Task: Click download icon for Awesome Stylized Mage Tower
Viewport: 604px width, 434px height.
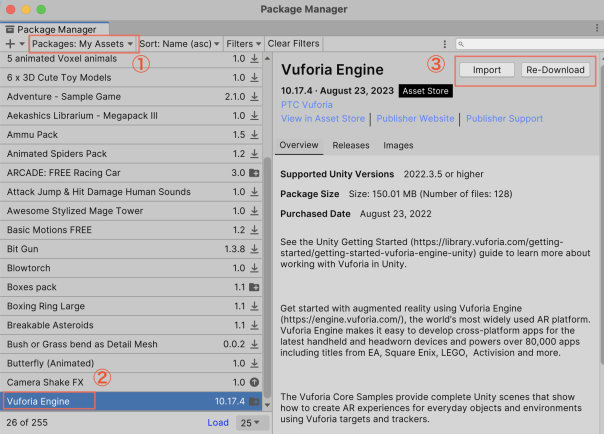Action: click(x=254, y=211)
